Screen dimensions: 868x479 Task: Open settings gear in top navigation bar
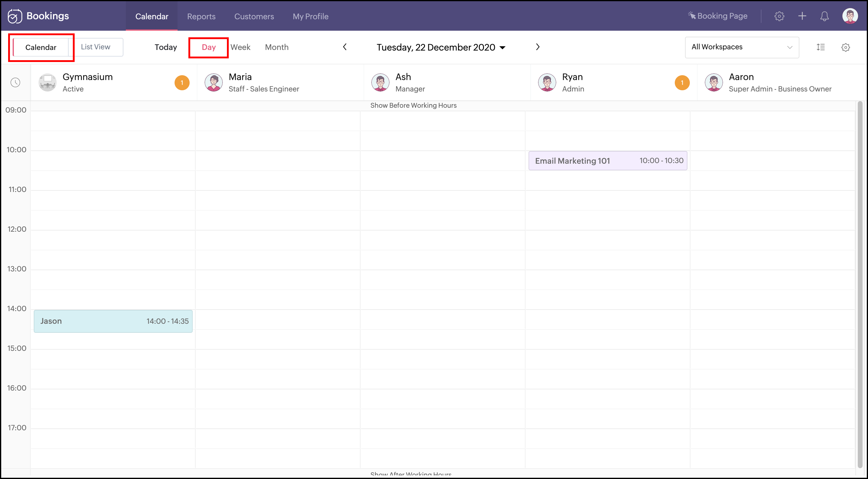pyautogui.click(x=779, y=16)
